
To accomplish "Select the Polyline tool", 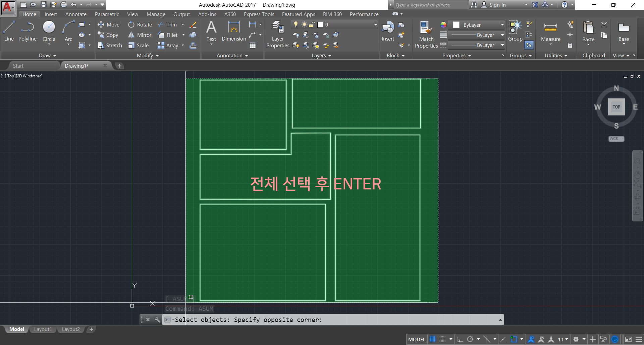I will point(28,31).
